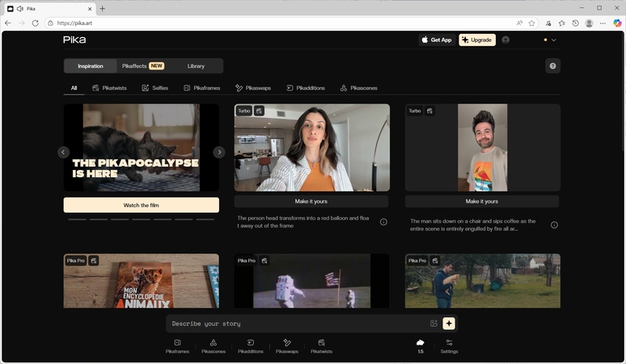Click Pikatwists icon on man video card
This screenshot has height=364, width=626.
click(x=429, y=111)
